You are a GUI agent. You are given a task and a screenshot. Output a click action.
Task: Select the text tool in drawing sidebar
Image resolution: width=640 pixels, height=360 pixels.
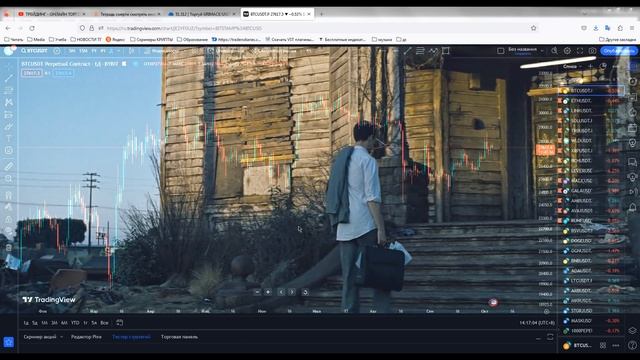click(x=9, y=138)
